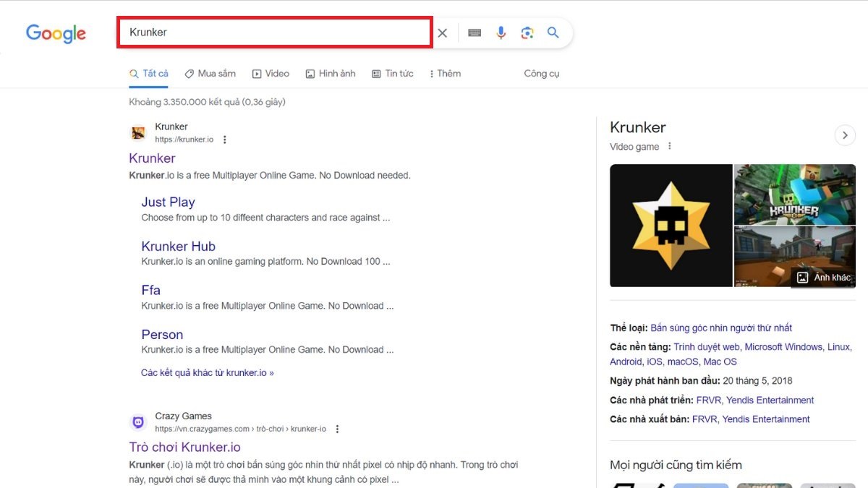Image resolution: width=868 pixels, height=488 pixels.
Task: Click the Crazy Games site name
Action: point(184,416)
